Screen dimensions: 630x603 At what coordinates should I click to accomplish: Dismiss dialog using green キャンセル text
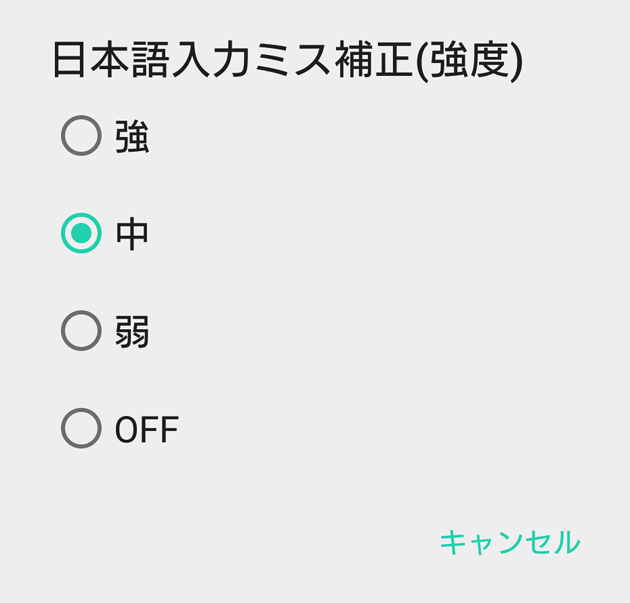click(x=509, y=542)
